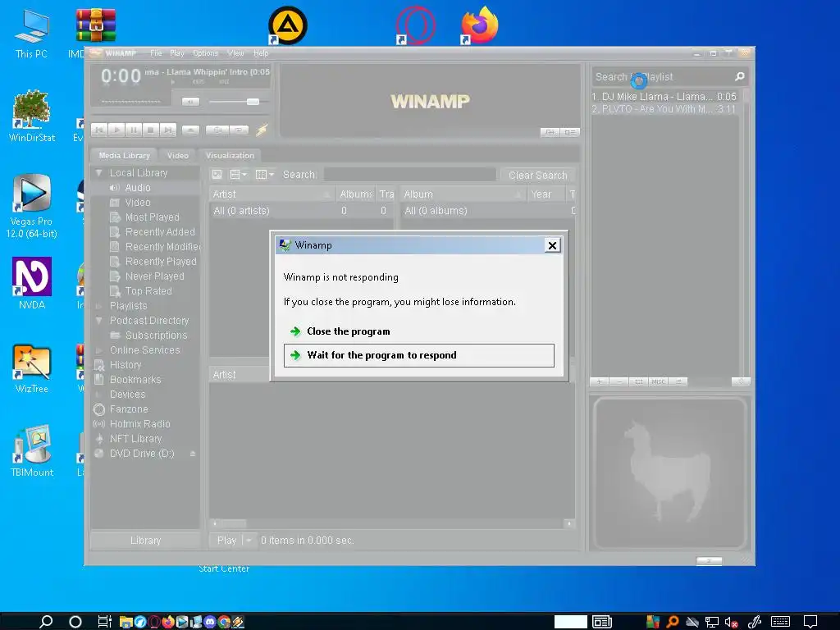
Task: Click the playlist MISC button
Action: 659,382
